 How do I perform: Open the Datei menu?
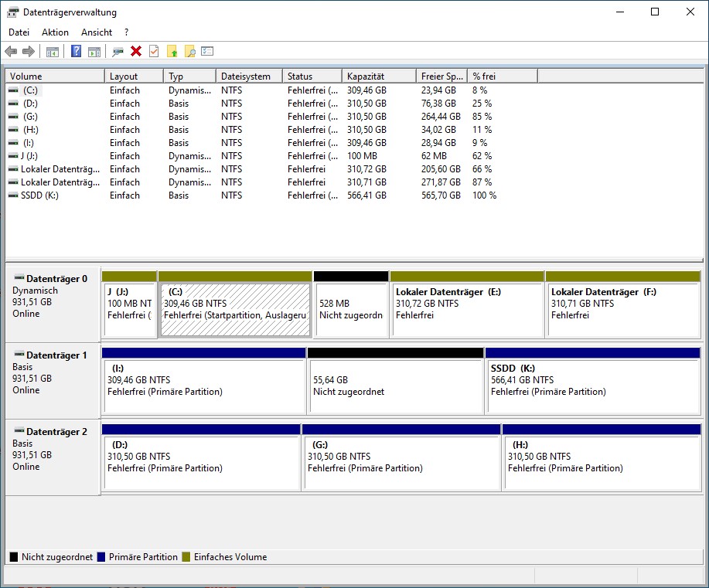[19, 32]
